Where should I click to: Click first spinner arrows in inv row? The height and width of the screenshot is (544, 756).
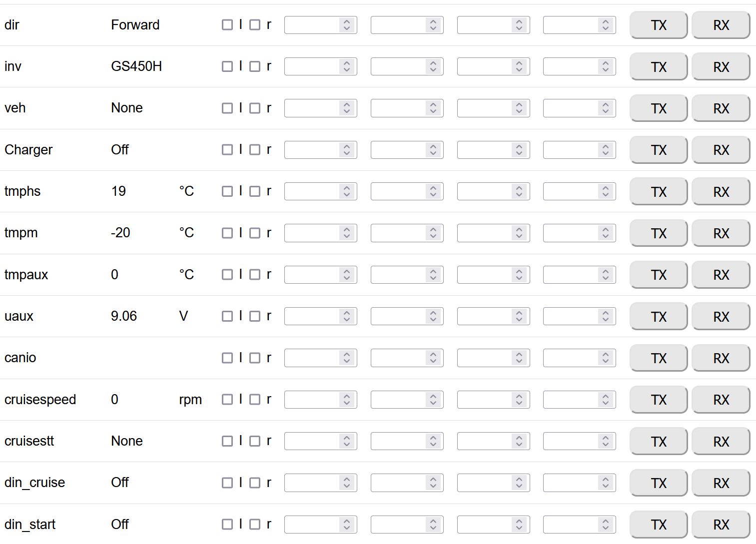[x=347, y=66]
